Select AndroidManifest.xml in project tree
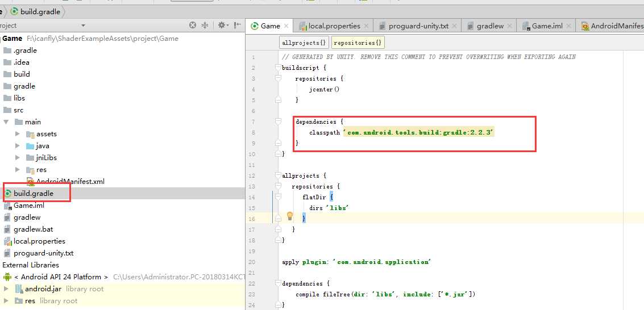The width and height of the screenshot is (644, 310). pyautogui.click(x=70, y=182)
